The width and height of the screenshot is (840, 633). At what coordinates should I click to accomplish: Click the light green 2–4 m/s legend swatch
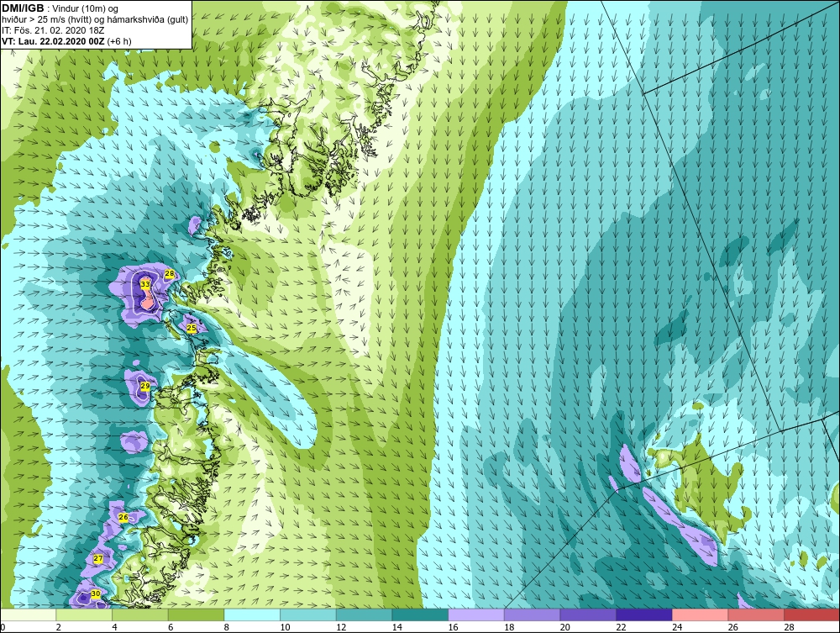[84, 615]
